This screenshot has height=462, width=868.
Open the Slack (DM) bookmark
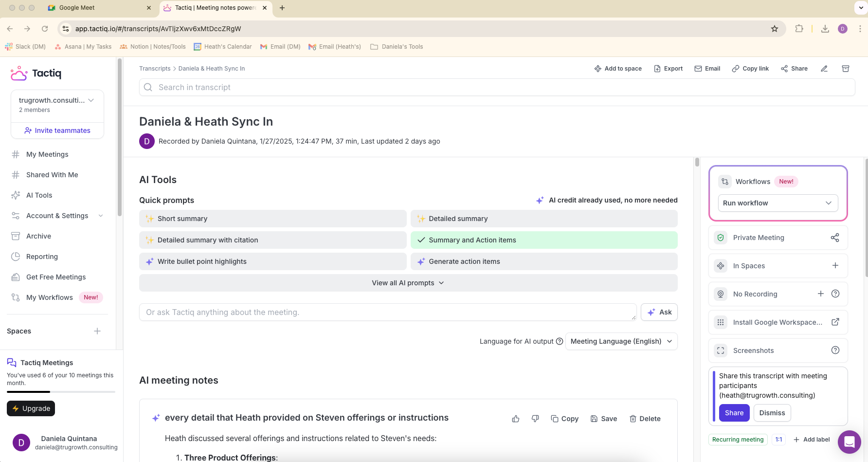(x=25, y=47)
